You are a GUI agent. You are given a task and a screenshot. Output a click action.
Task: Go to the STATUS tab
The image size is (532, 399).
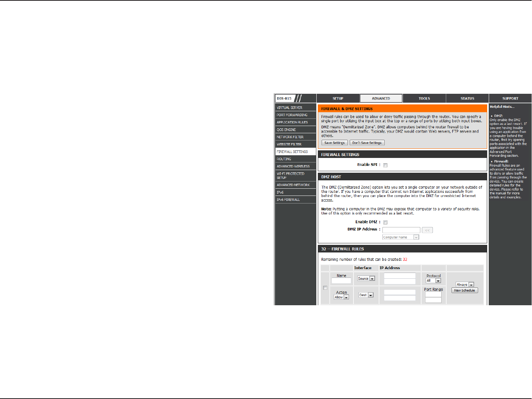tap(467, 98)
